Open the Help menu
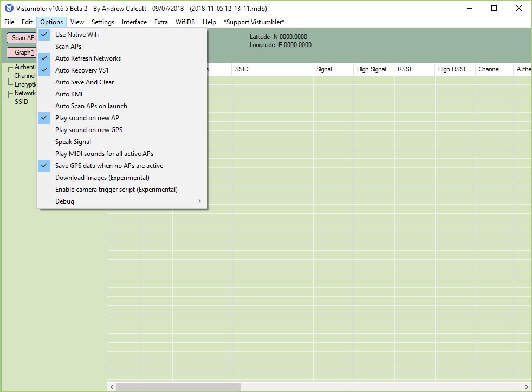This screenshot has height=392, width=532. (209, 22)
